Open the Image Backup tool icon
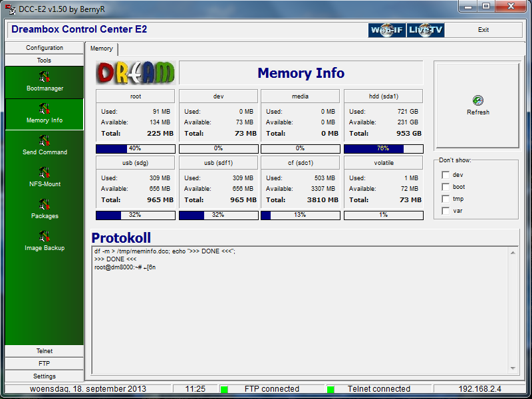532x399 pixels. point(44,236)
